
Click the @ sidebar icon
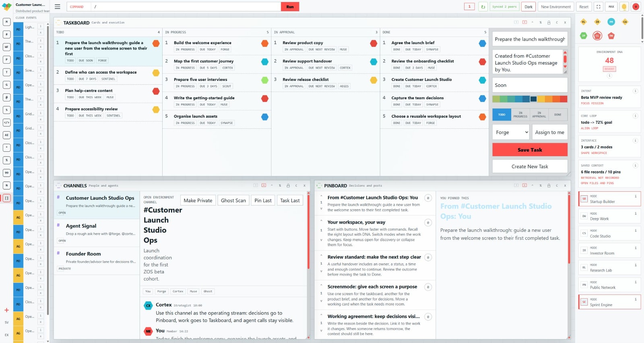[x=6, y=97]
